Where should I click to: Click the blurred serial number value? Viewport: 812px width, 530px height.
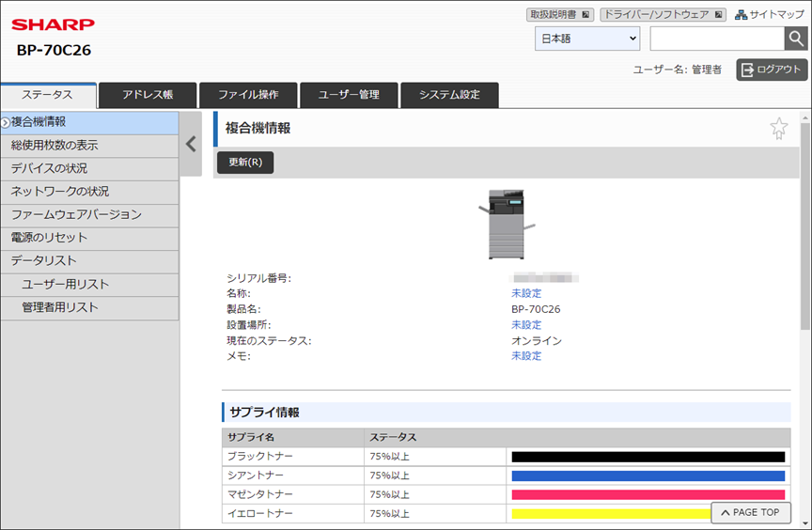point(545,278)
